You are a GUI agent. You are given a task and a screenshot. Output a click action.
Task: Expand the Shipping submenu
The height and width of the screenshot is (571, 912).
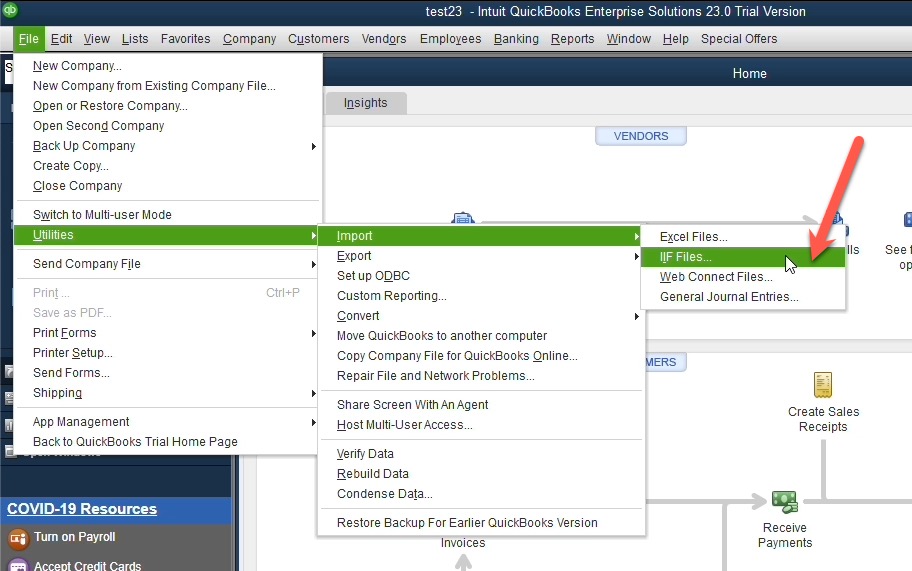tap(168, 393)
